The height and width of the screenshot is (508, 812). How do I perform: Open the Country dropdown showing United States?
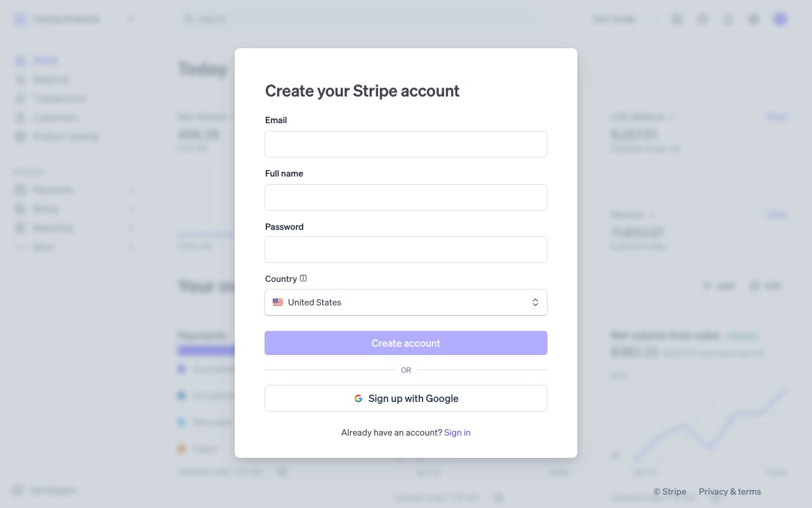pyautogui.click(x=406, y=302)
